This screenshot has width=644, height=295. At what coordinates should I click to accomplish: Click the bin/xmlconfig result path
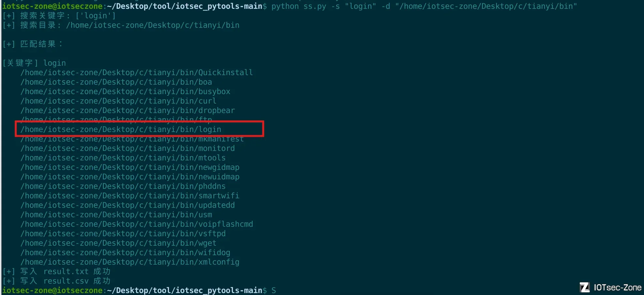tap(130, 262)
